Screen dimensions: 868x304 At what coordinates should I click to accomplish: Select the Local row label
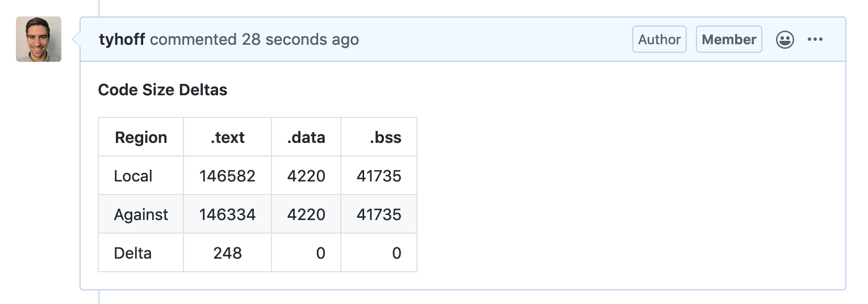(x=133, y=176)
